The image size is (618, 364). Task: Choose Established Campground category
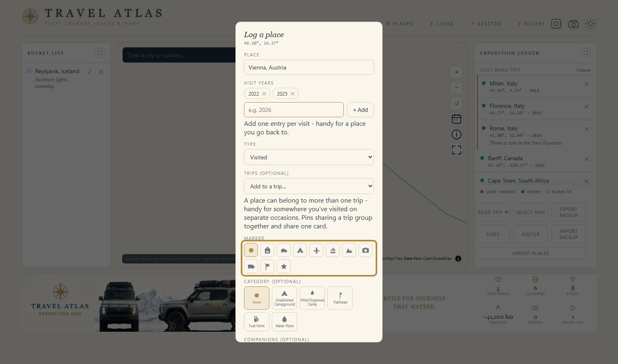(284, 298)
